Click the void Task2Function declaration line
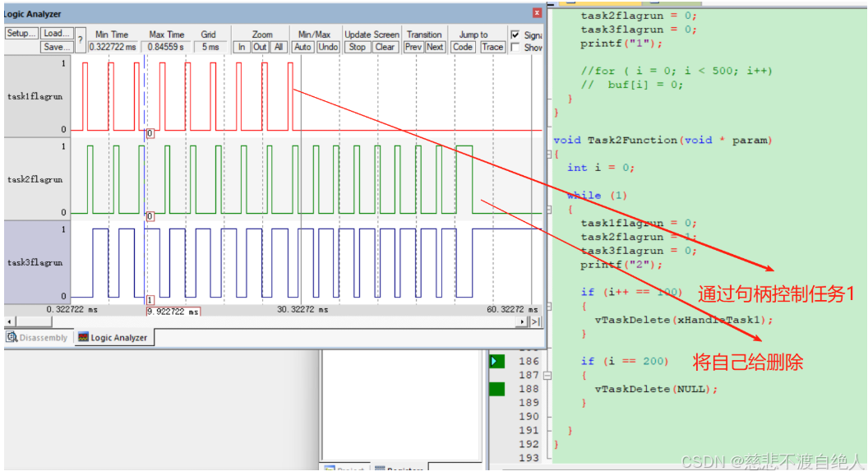The height and width of the screenshot is (476, 868). 663,140
